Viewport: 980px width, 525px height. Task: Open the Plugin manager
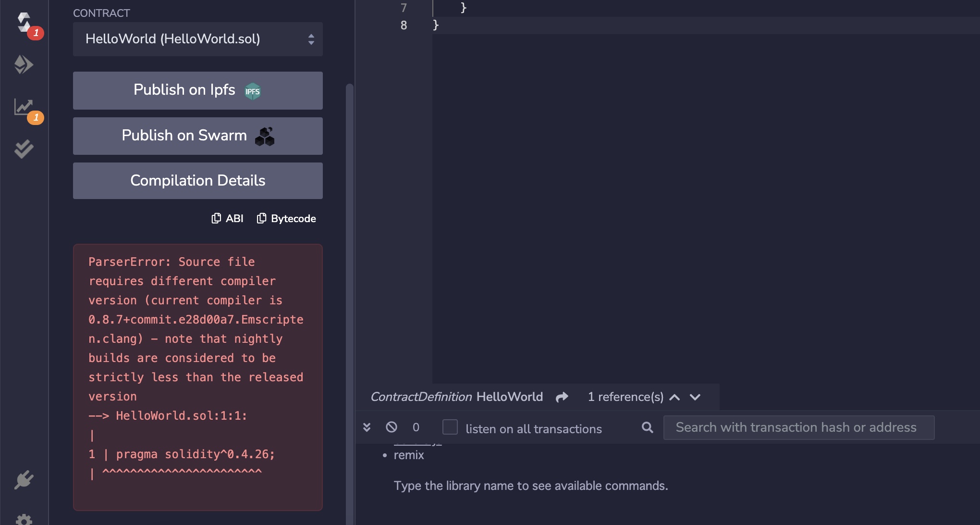click(24, 478)
